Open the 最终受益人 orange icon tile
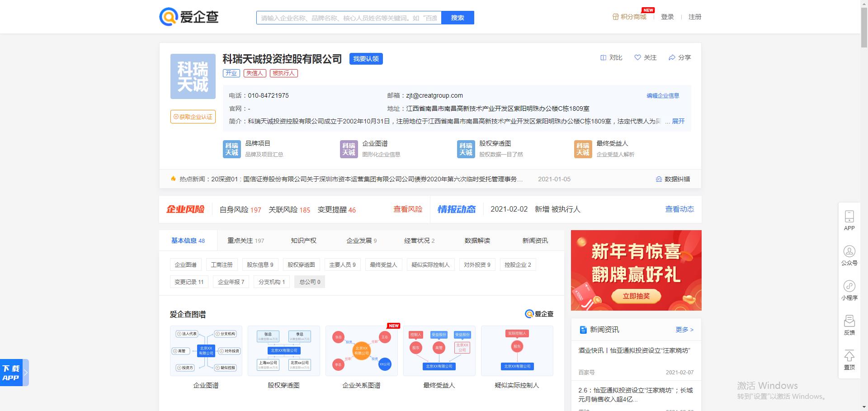 tap(583, 149)
